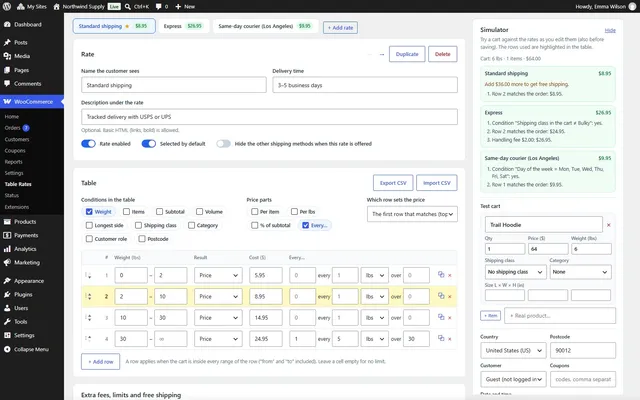Viewport: 640px width, 400px height.
Task: Open Appearance in the sidebar
Action: point(29,281)
